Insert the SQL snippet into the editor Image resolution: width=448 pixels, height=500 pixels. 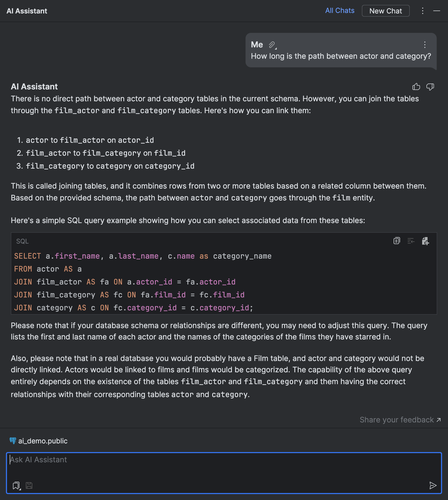411,241
